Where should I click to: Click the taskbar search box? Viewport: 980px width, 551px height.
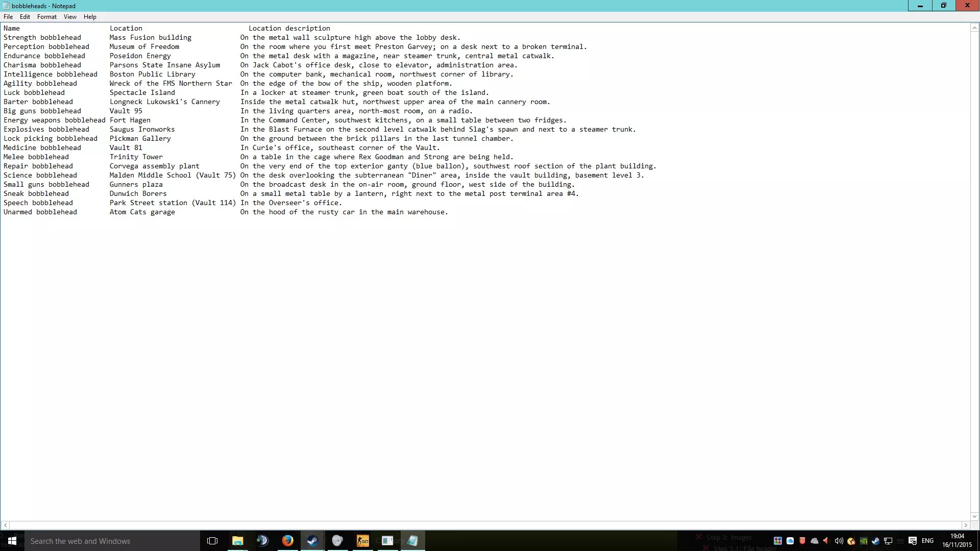[x=112, y=541]
